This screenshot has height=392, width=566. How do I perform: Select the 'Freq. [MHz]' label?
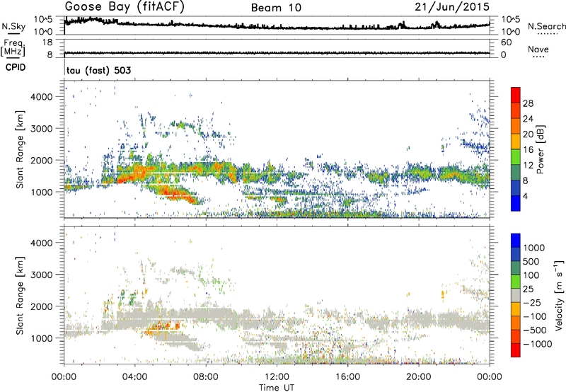[x=13, y=47]
